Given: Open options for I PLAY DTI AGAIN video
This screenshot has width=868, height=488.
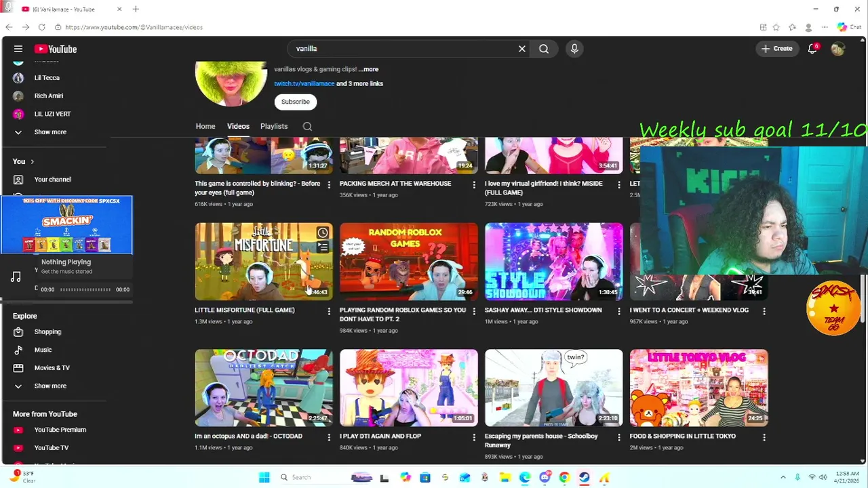Looking at the screenshot, I should point(474,437).
